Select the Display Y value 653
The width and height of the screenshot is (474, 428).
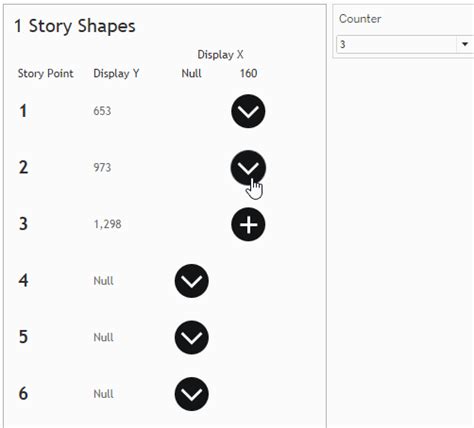[x=102, y=111]
